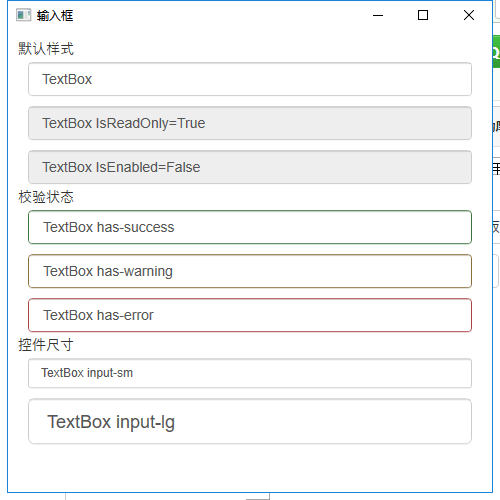Click the large TextBox input-lg field
The height and width of the screenshot is (500, 500).
[x=250, y=421]
